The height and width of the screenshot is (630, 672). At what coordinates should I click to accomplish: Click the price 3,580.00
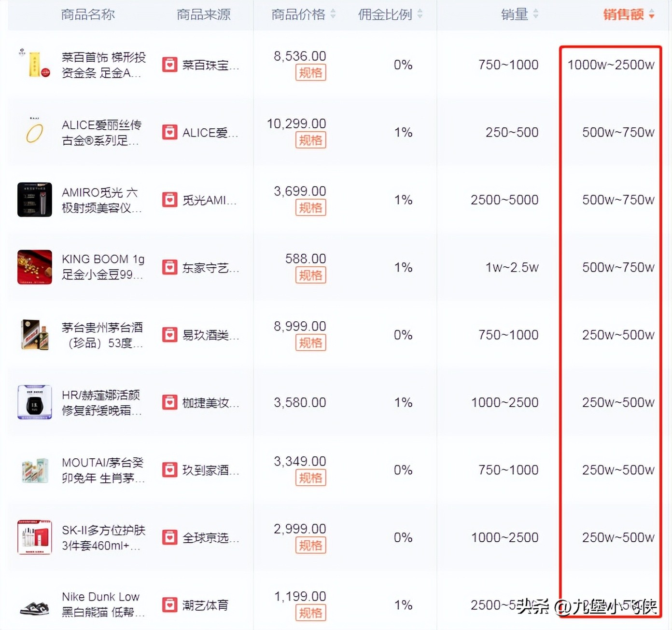tap(300, 402)
